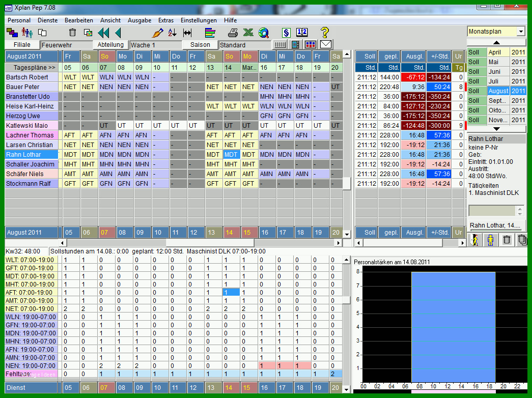The image size is (532, 398).
Task: Open the Personal menu
Action: click(x=19, y=20)
